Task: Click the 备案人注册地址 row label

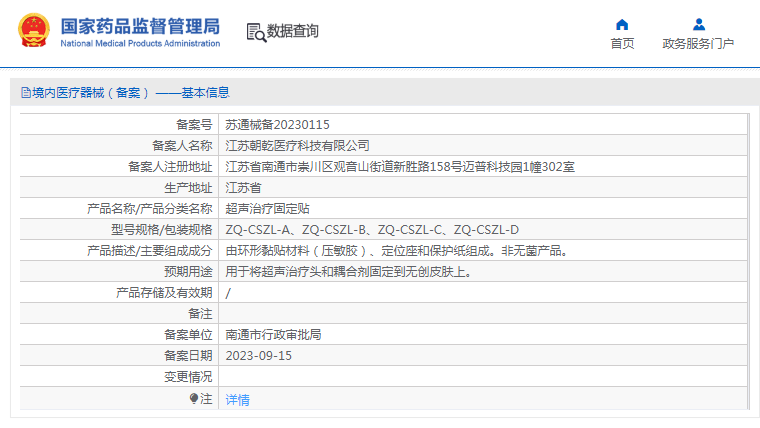Action: click(x=170, y=167)
